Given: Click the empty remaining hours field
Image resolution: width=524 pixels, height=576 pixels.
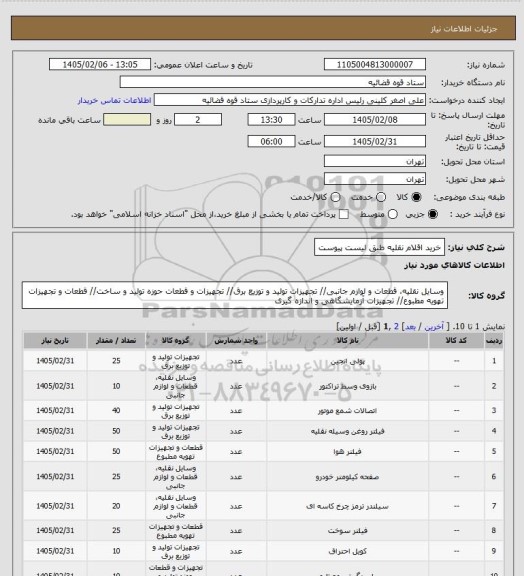Looking at the screenshot, I should (x=127, y=120).
